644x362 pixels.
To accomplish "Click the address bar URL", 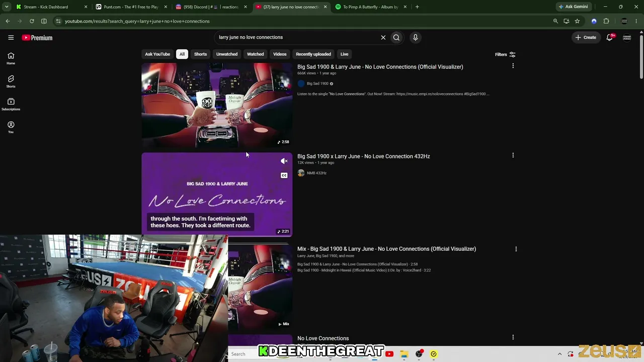I will (x=137, y=21).
